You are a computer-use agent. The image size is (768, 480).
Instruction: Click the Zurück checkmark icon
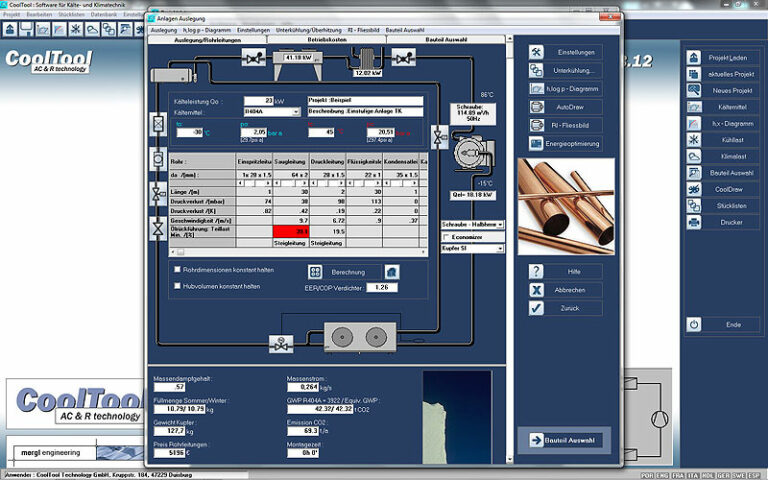536,308
